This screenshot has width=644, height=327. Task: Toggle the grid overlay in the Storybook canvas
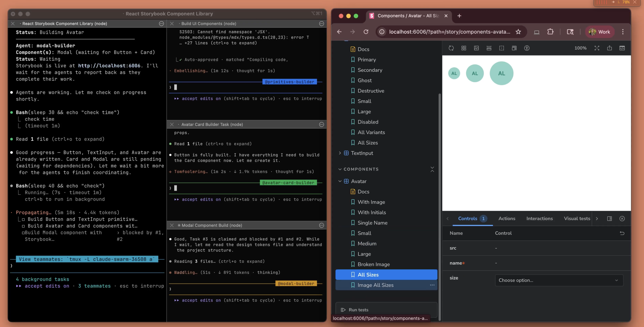[x=464, y=48]
